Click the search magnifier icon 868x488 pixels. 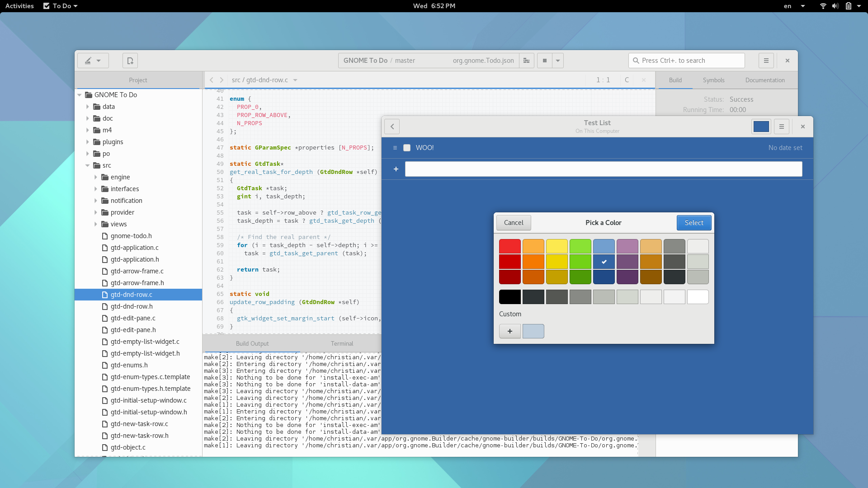(636, 61)
